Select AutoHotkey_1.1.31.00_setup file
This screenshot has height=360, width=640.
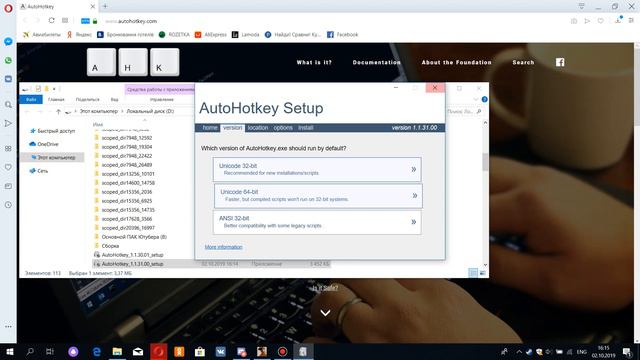tap(211, 264)
